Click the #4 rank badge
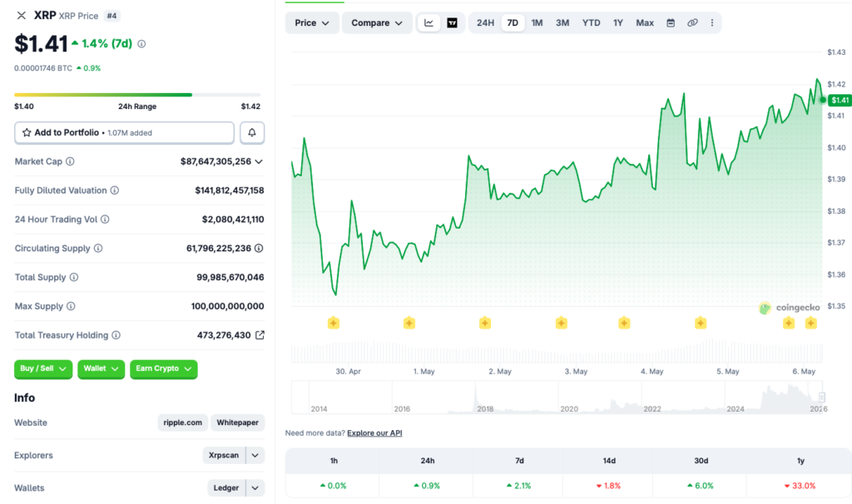Image resolution: width=852 pixels, height=504 pixels. [x=111, y=16]
